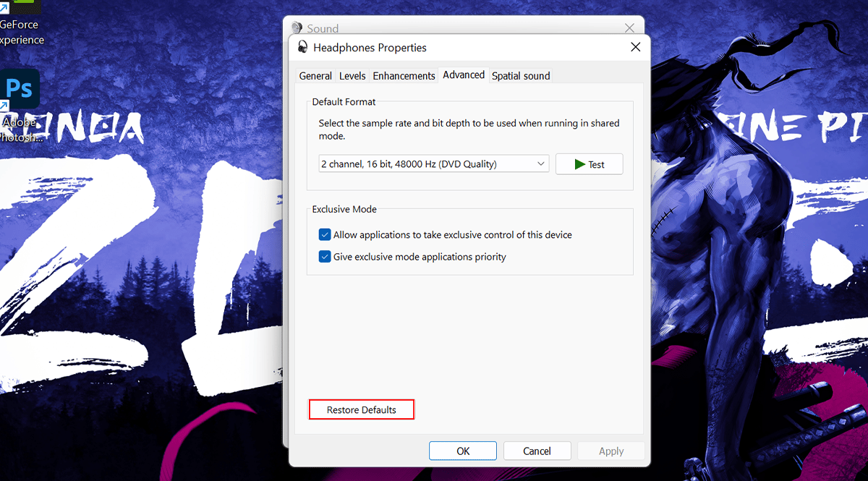Close the Headphones Properties dialog

(x=636, y=47)
